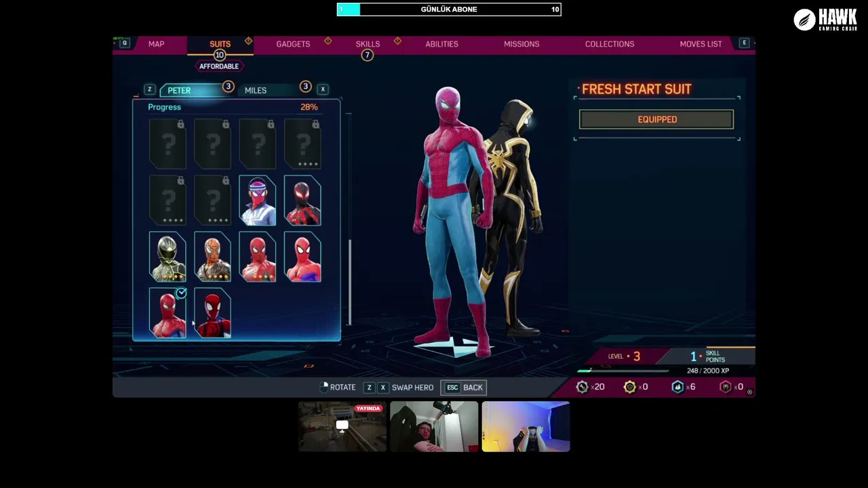Select the black and red suit tile
Image resolution: width=868 pixels, height=488 pixels.
(302, 201)
